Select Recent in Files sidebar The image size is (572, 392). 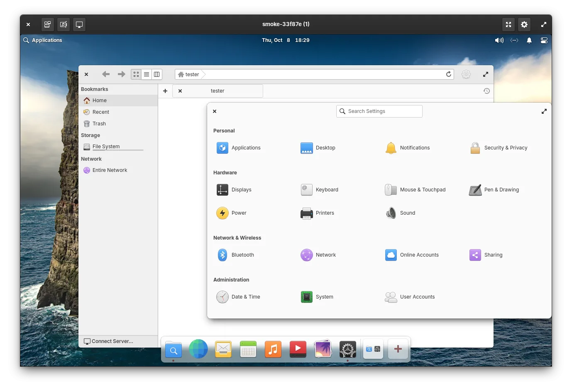[118, 112]
